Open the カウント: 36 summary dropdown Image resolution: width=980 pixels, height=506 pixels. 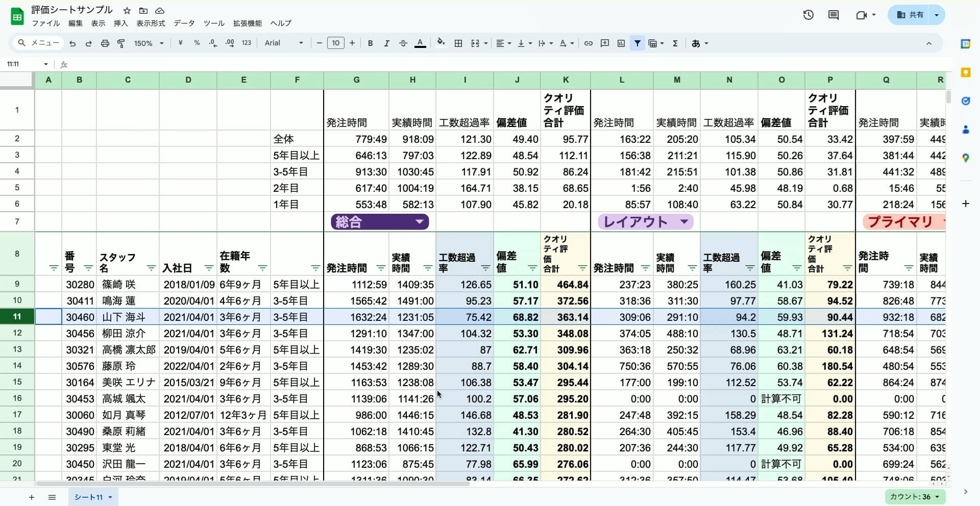pos(915,497)
